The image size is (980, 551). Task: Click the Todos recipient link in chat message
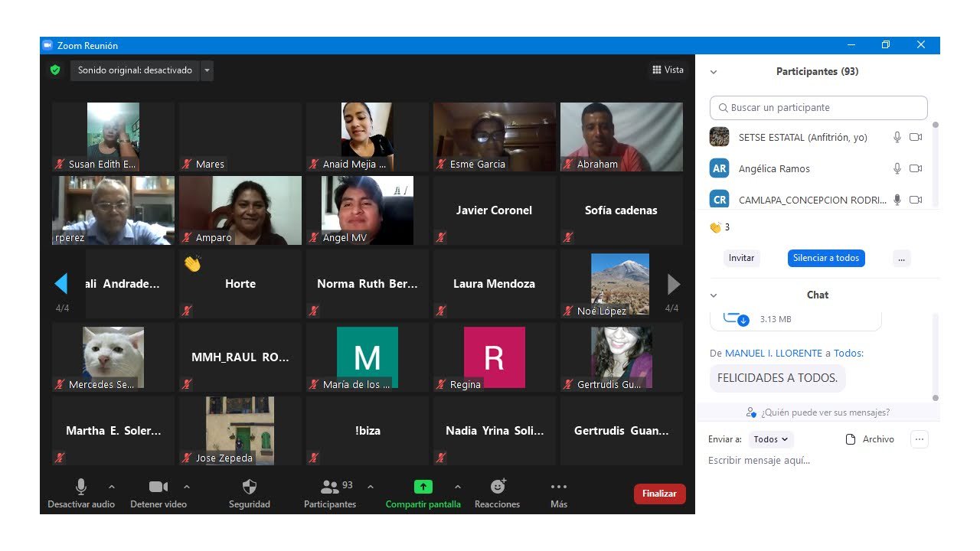[848, 353]
